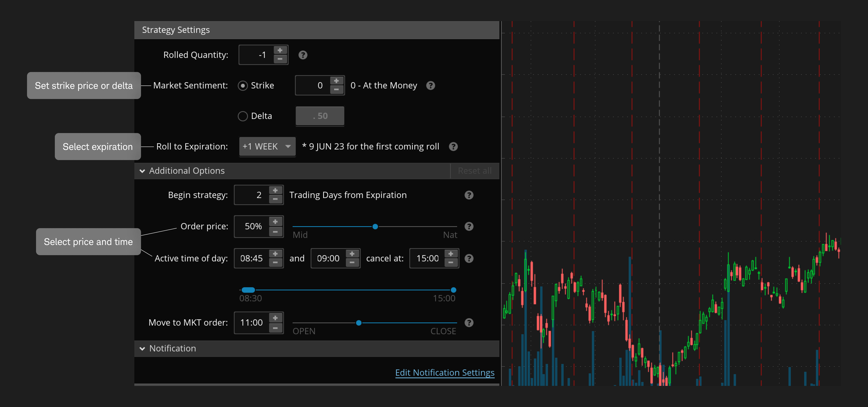Click help icon for Begin strategy
The height and width of the screenshot is (407, 868).
click(469, 195)
